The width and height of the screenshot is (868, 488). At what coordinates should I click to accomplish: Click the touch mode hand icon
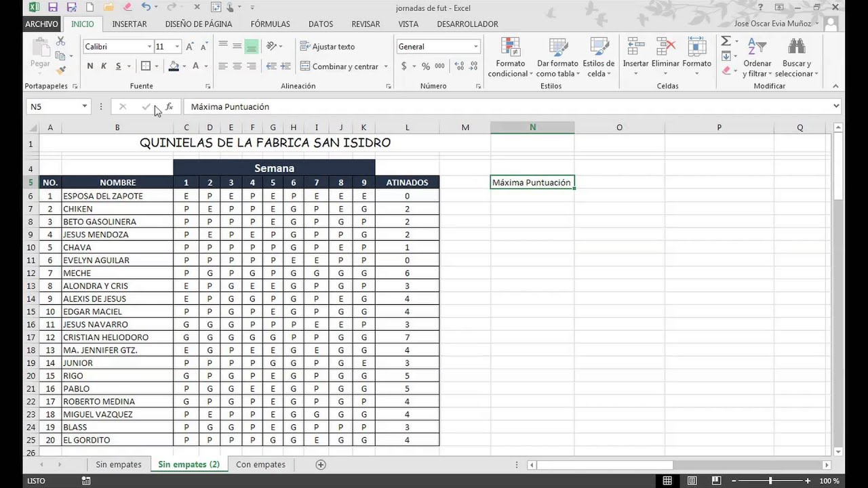231,7
